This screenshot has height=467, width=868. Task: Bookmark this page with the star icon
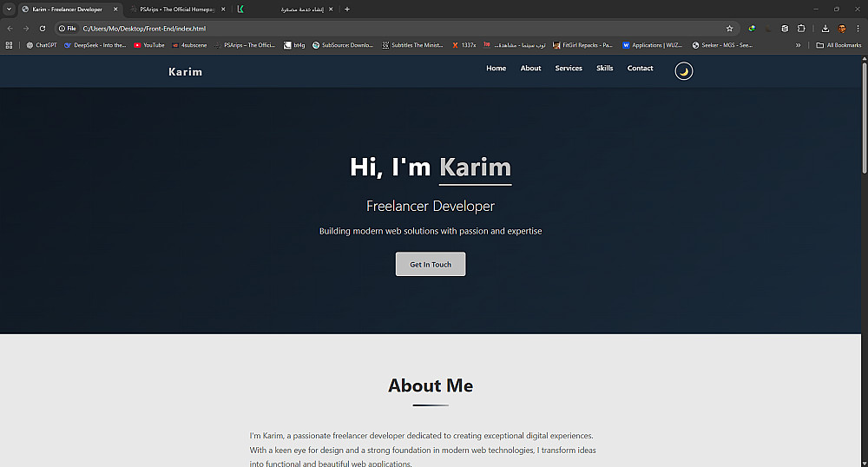(x=730, y=29)
